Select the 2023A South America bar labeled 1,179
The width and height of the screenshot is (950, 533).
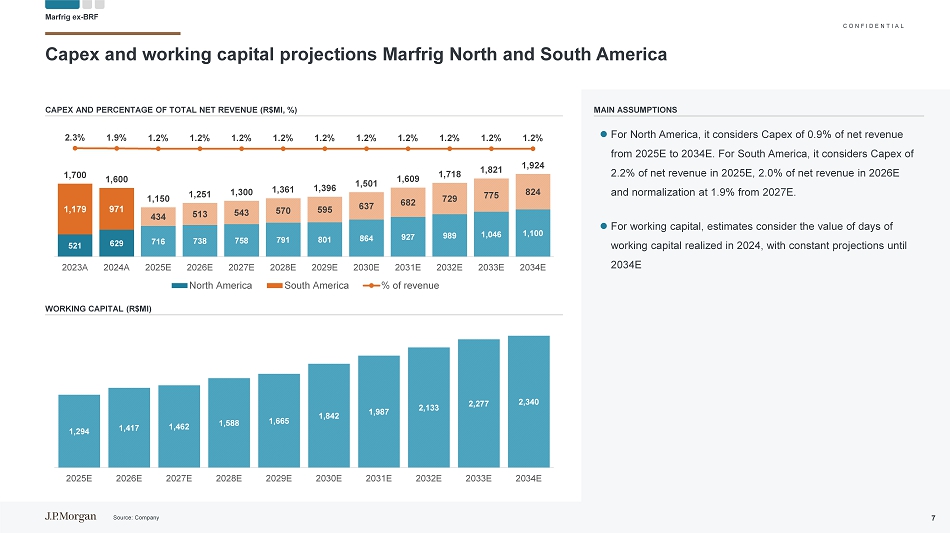(x=75, y=210)
